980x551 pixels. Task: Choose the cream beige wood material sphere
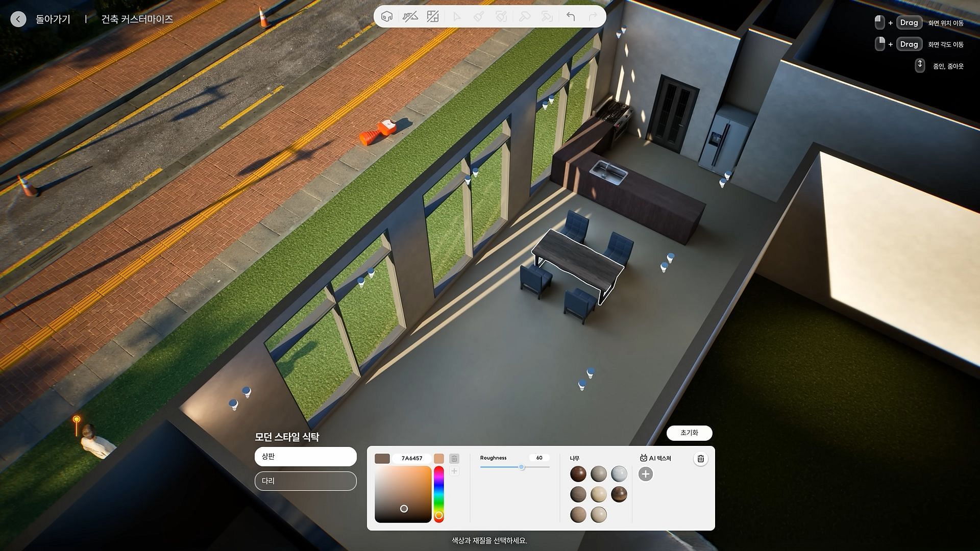coord(599,494)
